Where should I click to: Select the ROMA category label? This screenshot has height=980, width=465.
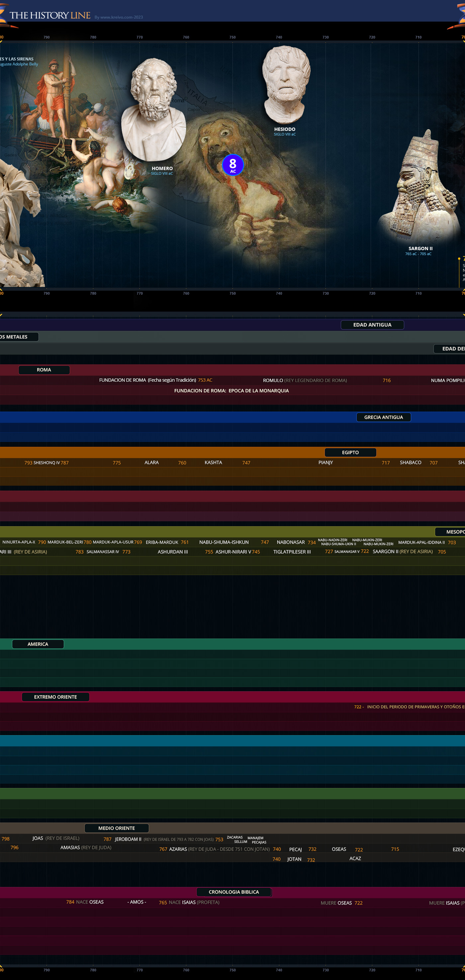pos(44,370)
